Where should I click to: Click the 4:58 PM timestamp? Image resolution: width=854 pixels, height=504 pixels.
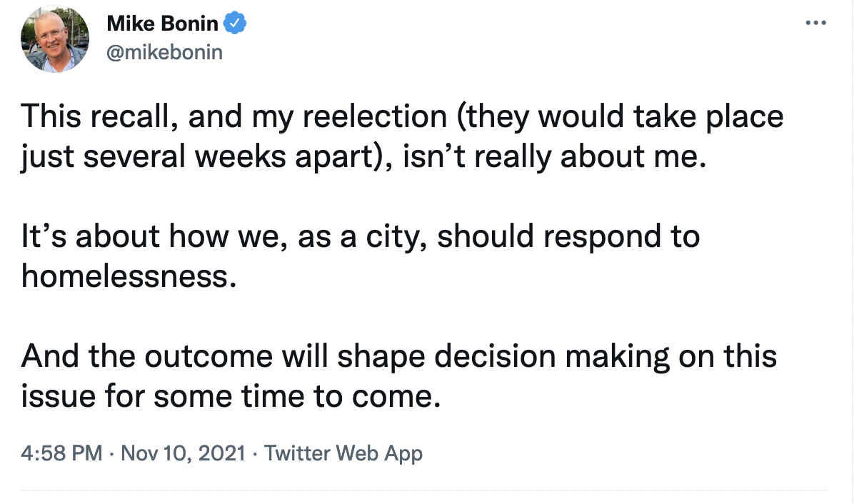click(x=62, y=453)
